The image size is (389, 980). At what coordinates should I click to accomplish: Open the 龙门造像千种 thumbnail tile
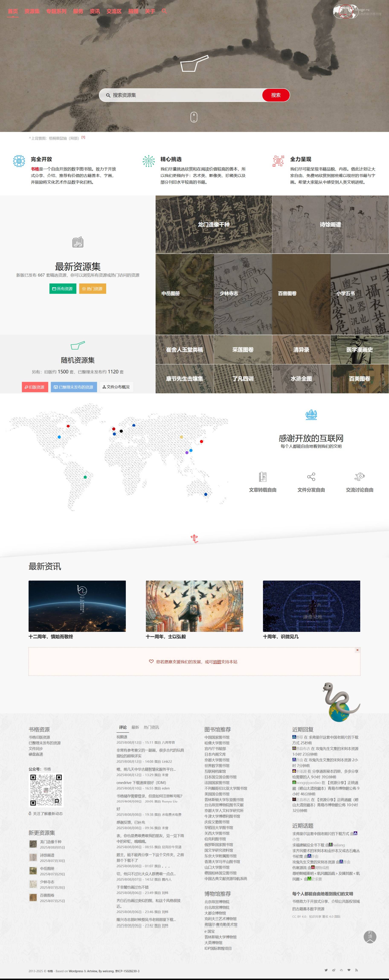(214, 224)
